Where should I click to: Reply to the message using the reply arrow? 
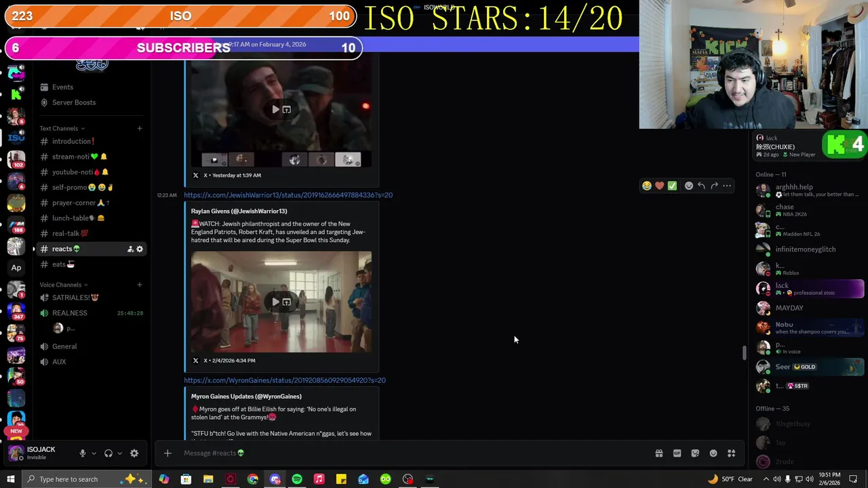point(701,186)
